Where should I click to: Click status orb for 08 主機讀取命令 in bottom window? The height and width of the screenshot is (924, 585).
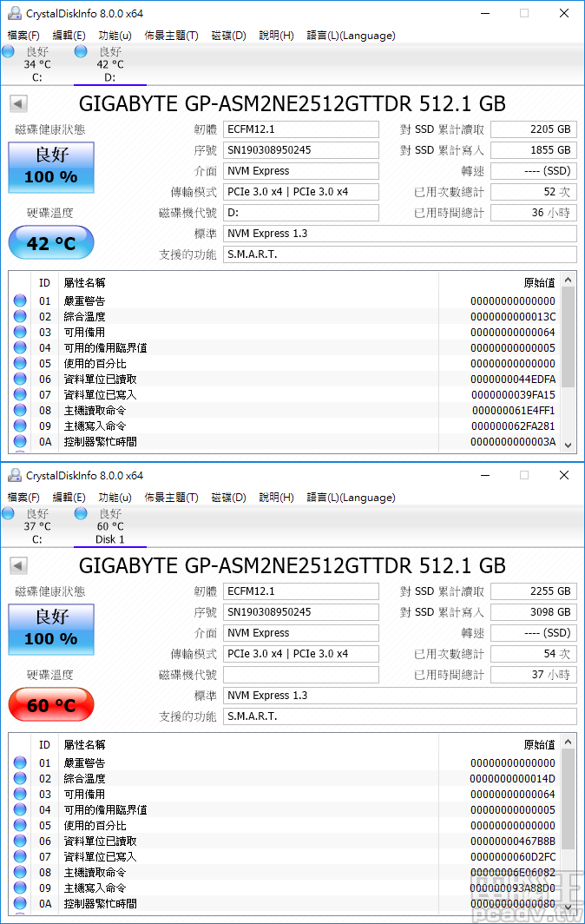tap(20, 872)
